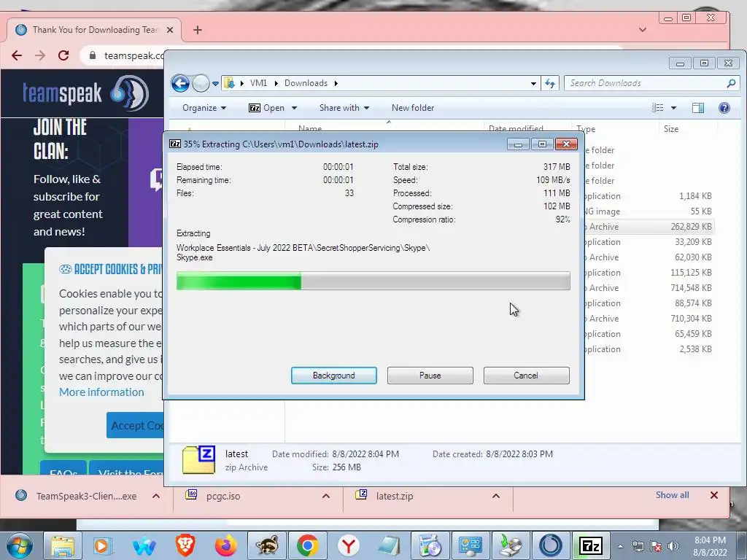Sort by the Type column header
This screenshot has width=747, height=560.
coord(586,129)
